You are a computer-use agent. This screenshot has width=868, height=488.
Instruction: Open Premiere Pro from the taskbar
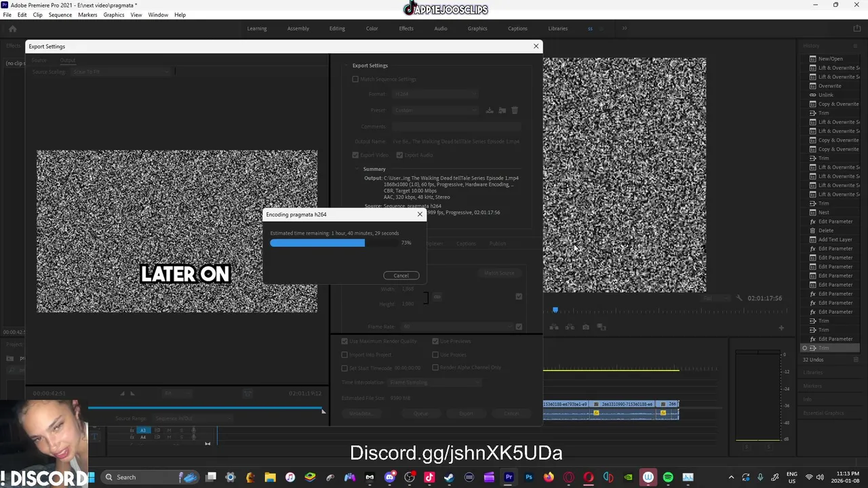click(x=509, y=477)
